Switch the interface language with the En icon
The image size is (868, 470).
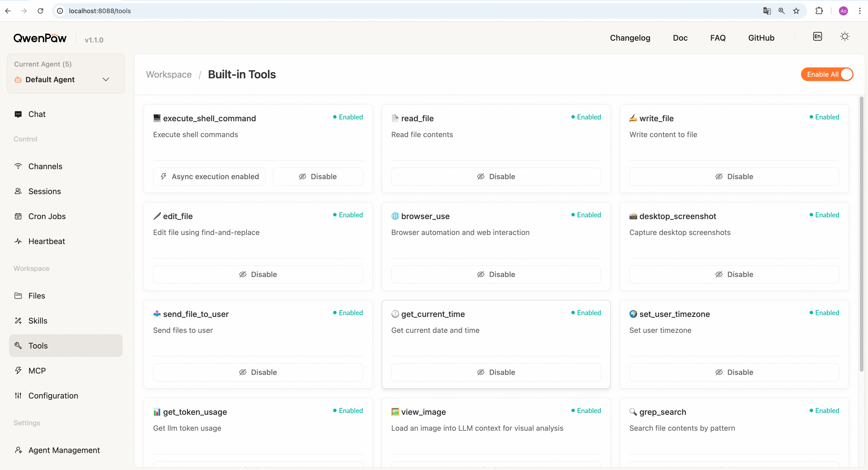(817, 37)
